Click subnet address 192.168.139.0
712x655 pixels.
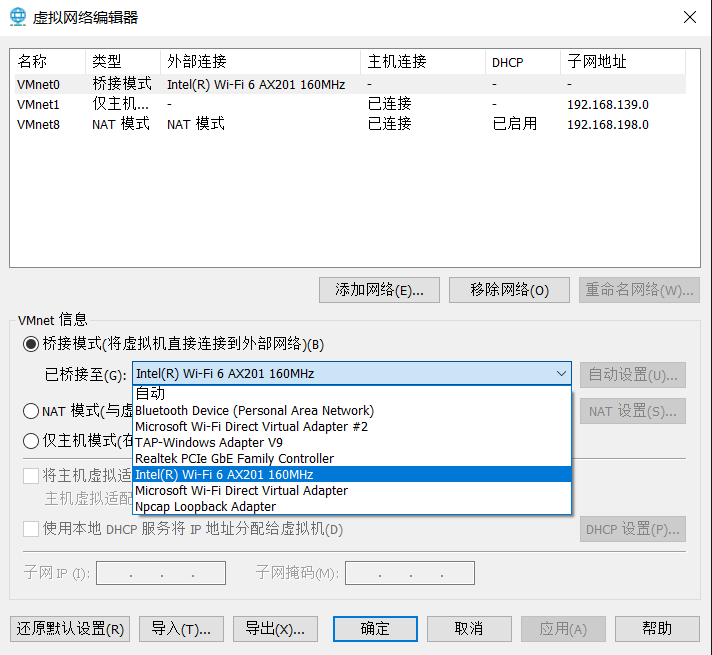point(608,104)
